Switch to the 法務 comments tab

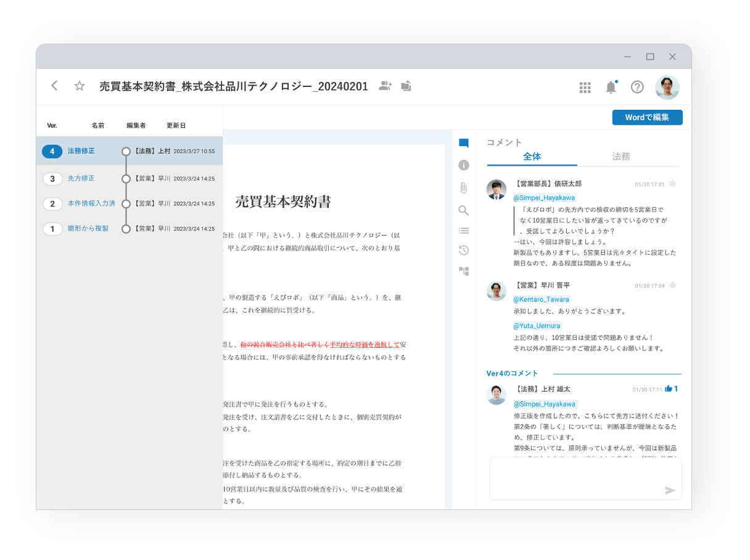pyautogui.click(x=621, y=157)
